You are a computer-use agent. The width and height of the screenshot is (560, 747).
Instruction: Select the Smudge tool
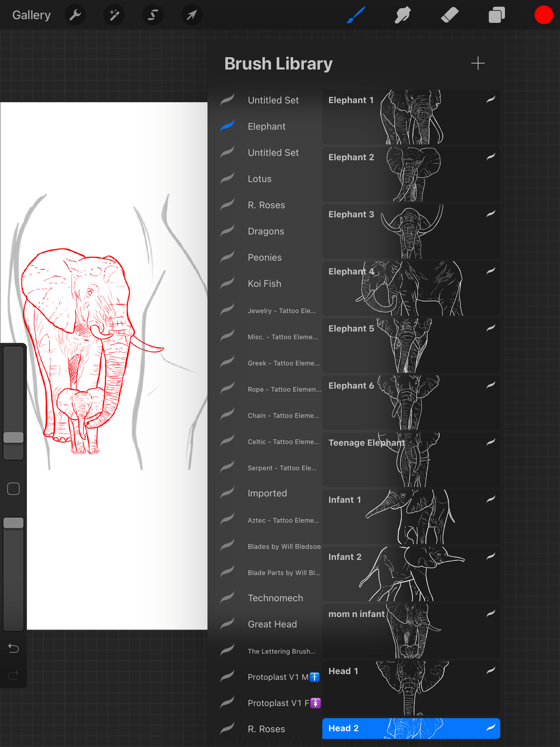(x=403, y=15)
